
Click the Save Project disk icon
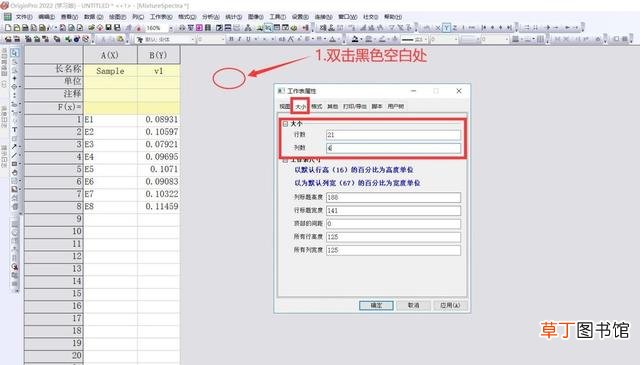coord(108,28)
